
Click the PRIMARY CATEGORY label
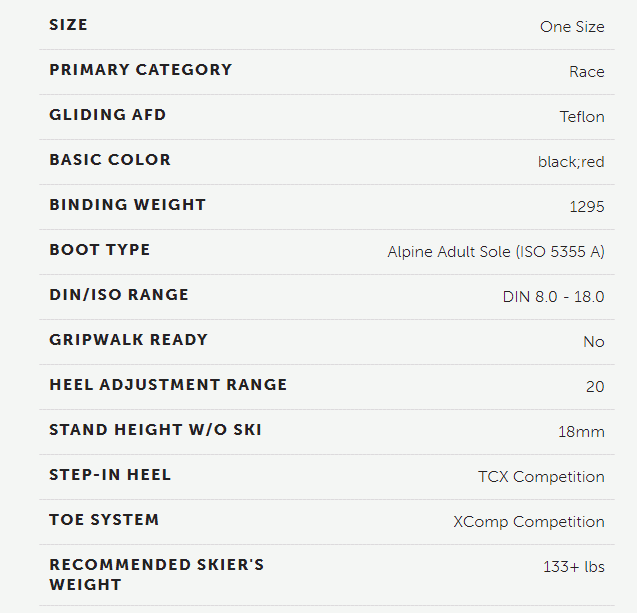coord(141,70)
